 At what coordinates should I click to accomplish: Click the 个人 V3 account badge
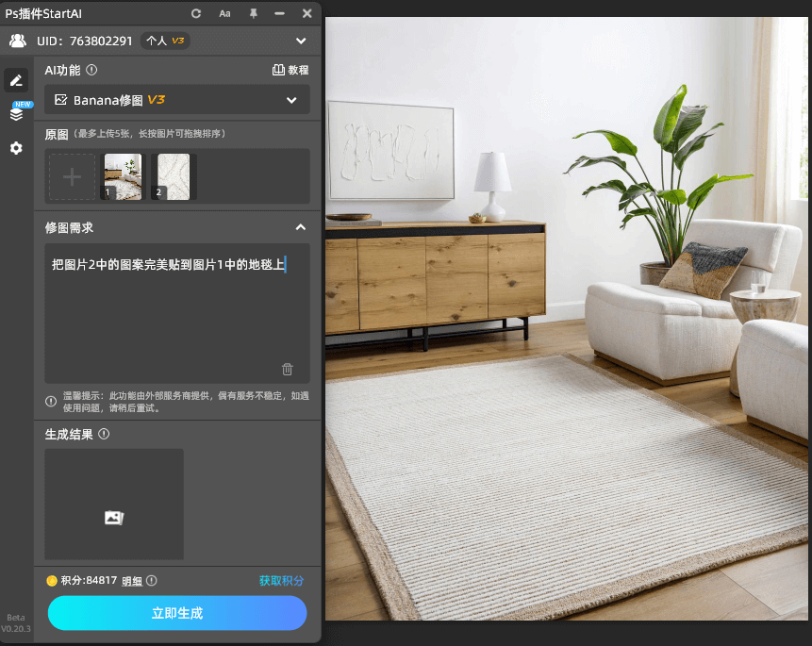(166, 41)
